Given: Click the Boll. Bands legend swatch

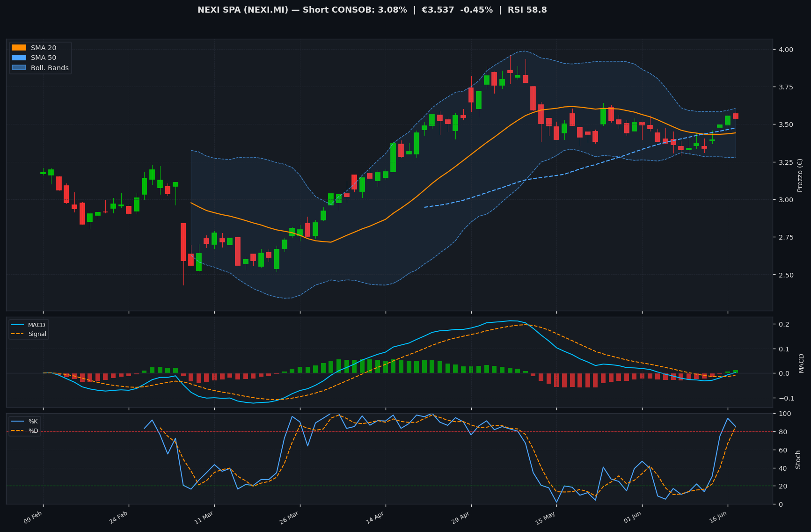Looking at the screenshot, I should tap(19, 68).
